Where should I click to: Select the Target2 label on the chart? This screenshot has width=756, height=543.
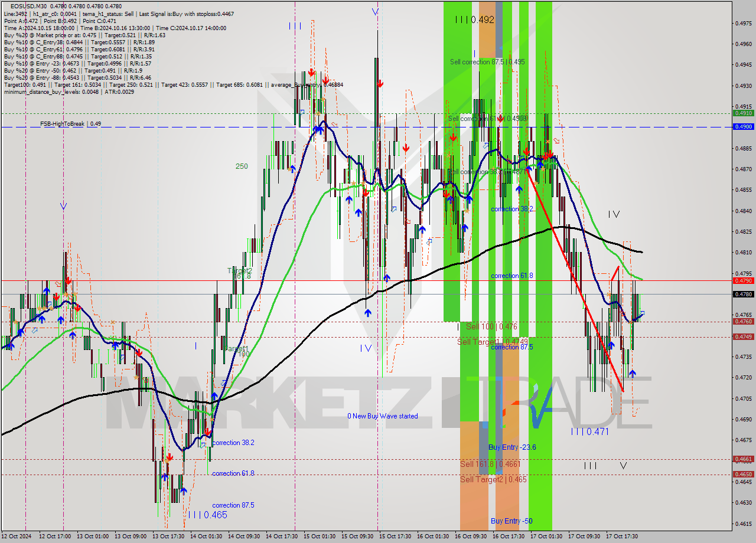[x=240, y=270]
